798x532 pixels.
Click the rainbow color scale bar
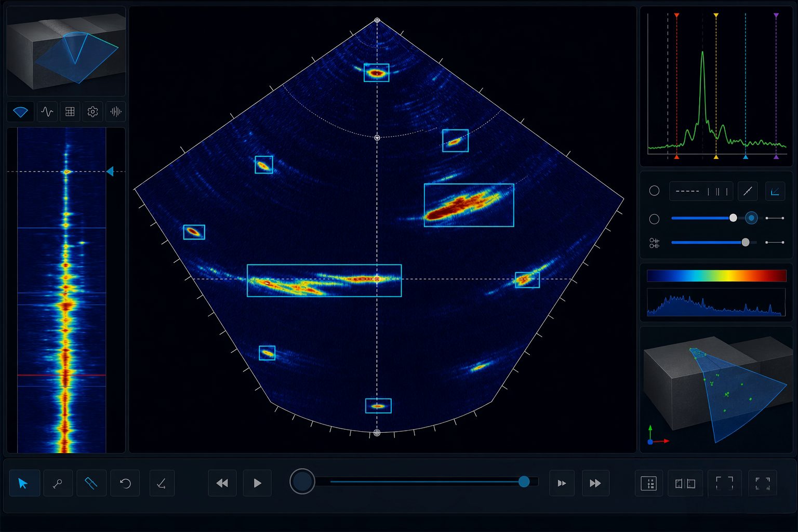pos(716,275)
